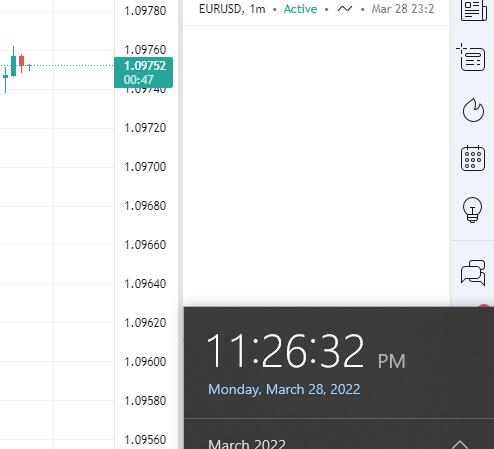Click the 1.09600 price scale label
The width and height of the screenshot is (494, 449).
[x=145, y=362]
